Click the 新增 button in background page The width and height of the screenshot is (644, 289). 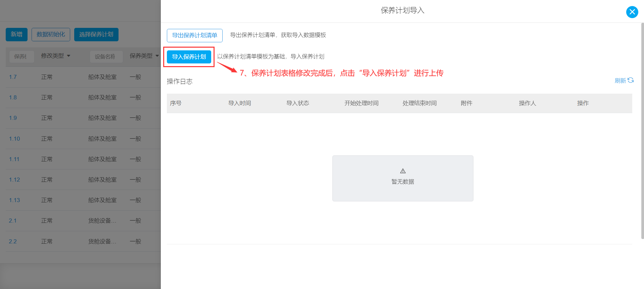click(16, 35)
